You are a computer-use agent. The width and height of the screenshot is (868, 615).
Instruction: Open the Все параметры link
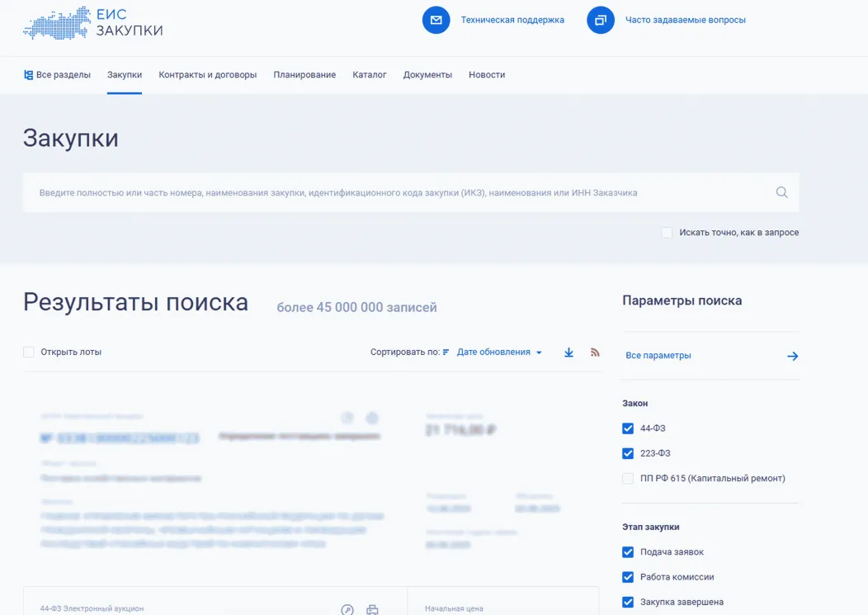click(658, 356)
